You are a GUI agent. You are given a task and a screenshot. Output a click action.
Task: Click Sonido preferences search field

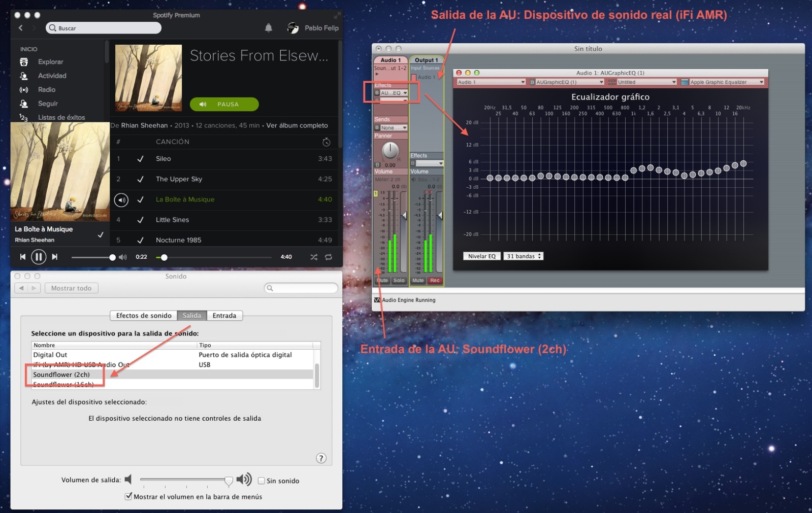pyautogui.click(x=301, y=288)
